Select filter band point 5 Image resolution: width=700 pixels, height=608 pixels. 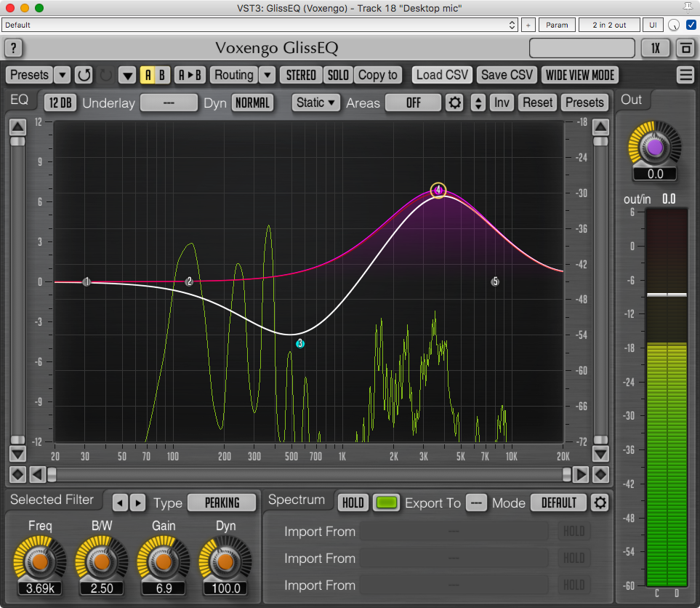[494, 281]
